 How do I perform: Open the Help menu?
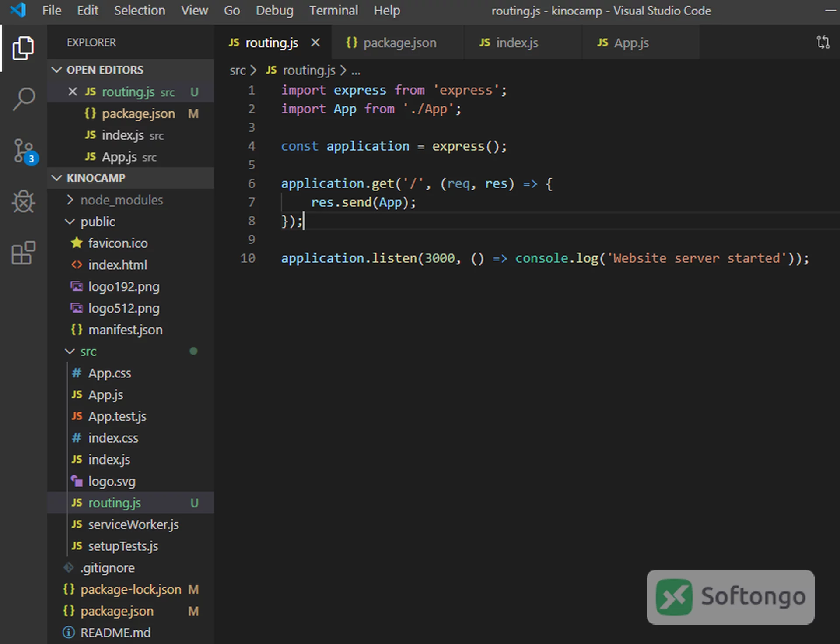387,10
